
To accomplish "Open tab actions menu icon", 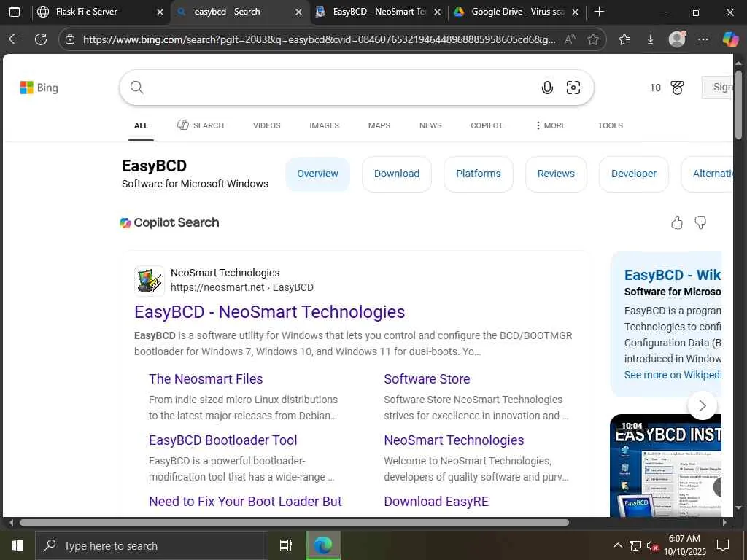I will [x=15, y=12].
